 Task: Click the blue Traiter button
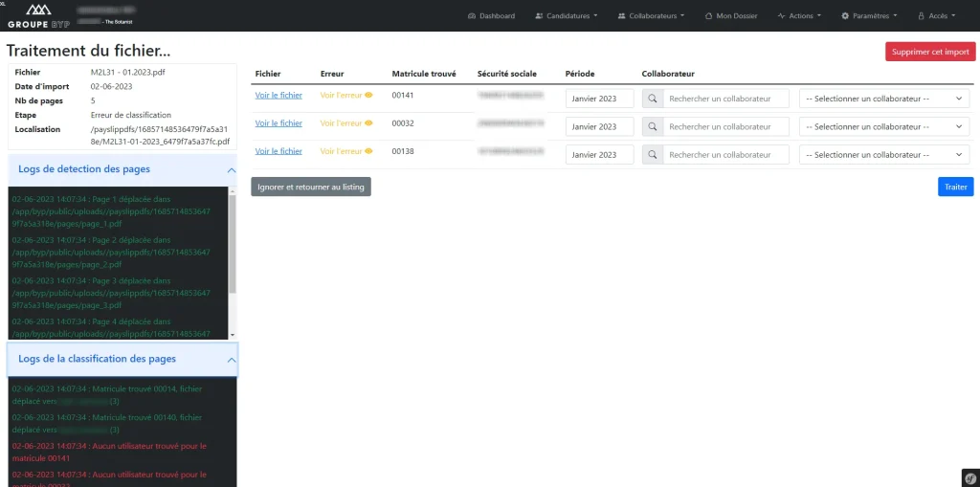(956, 187)
